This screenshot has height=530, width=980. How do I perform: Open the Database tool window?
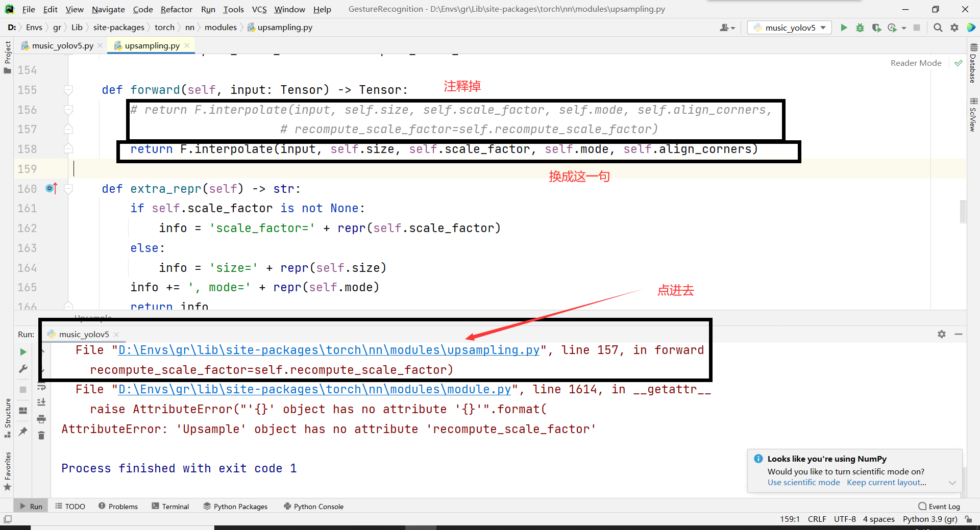(x=973, y=63)
